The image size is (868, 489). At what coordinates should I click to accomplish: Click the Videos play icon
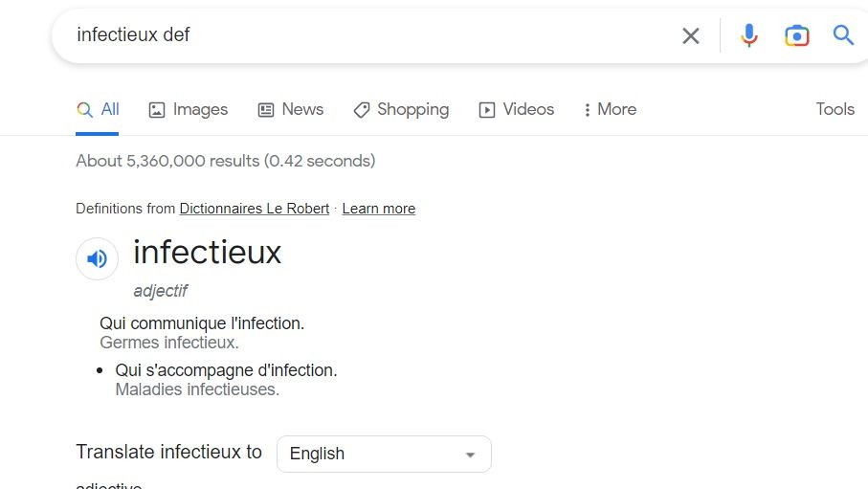click(487, 110)
